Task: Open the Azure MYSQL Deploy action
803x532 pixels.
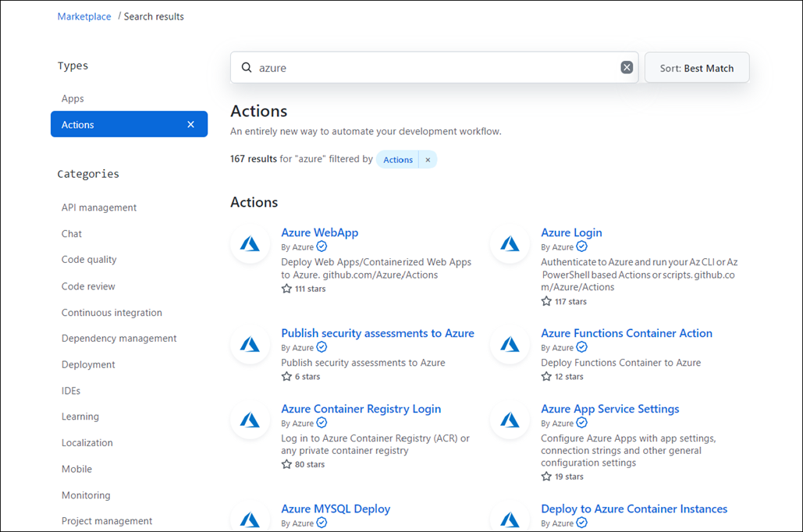Action: [x=336, y=508]
